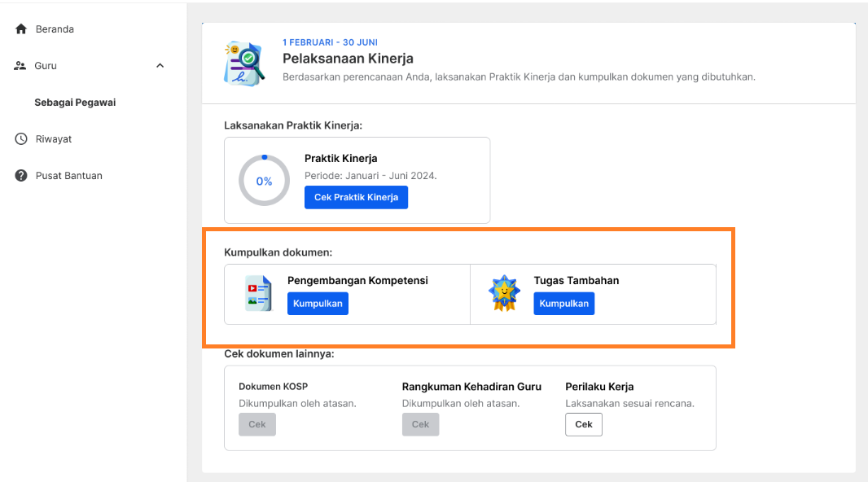
Task: Click Cek under Perilaku Kerja
Action: coord(584,424)
